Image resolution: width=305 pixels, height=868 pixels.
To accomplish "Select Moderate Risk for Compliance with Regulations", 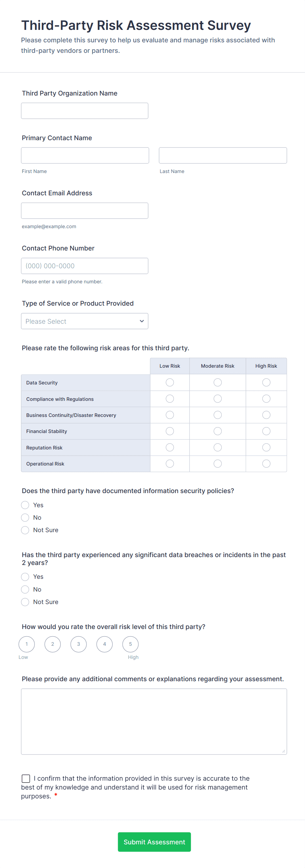I will coord(217,399).
